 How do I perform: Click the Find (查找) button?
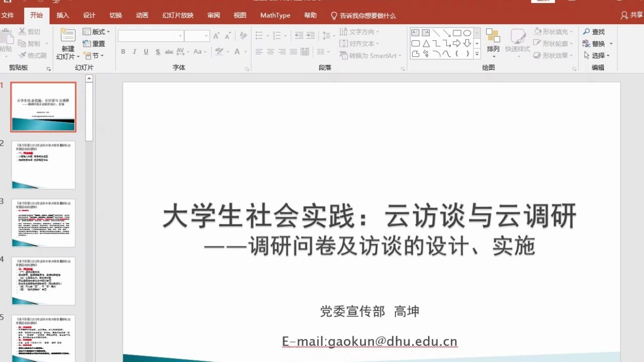coord(594,32)
